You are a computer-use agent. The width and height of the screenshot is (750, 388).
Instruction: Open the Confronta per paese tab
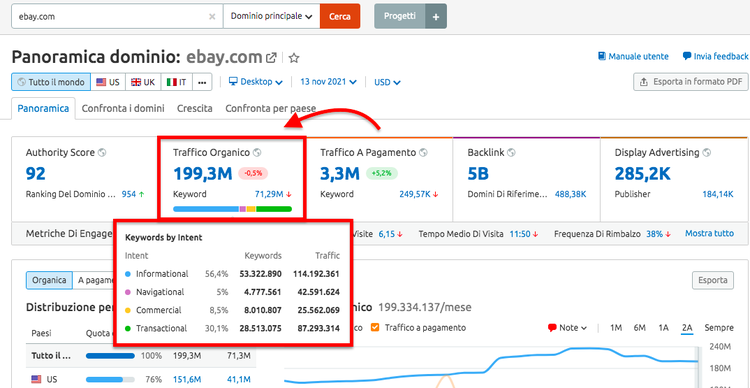tap(271, 109)
